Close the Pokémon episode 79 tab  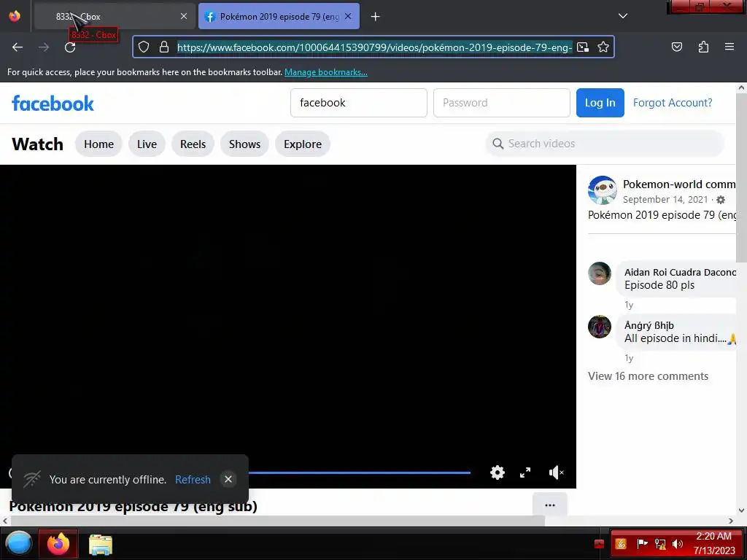pyautogui.click(x=348, y=17)
